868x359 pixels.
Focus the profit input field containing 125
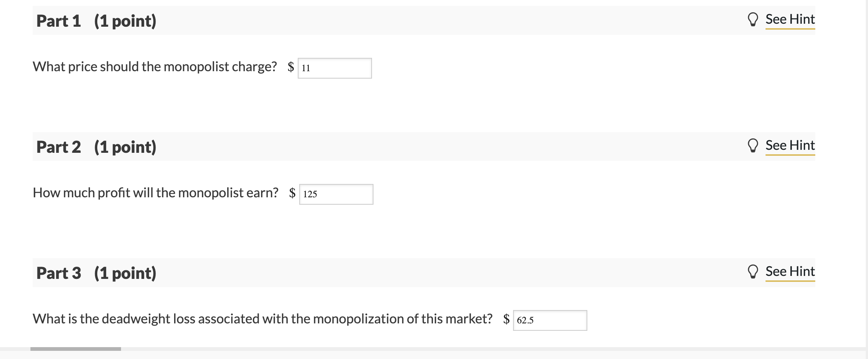click(336, 194)
